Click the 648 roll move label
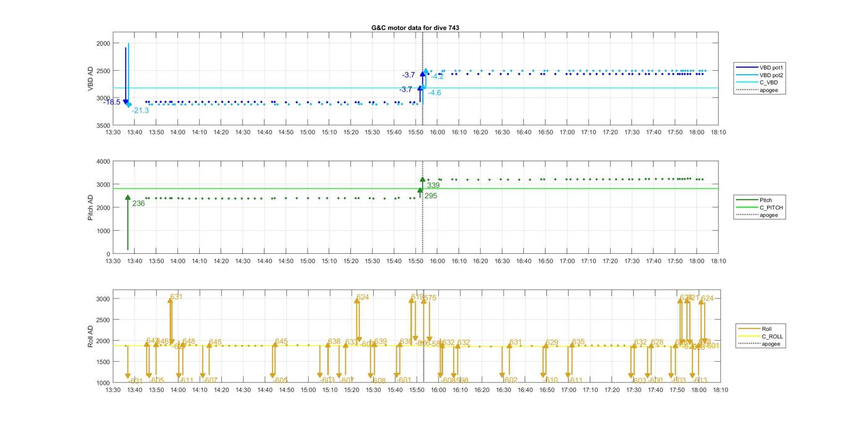 [189, 342]
